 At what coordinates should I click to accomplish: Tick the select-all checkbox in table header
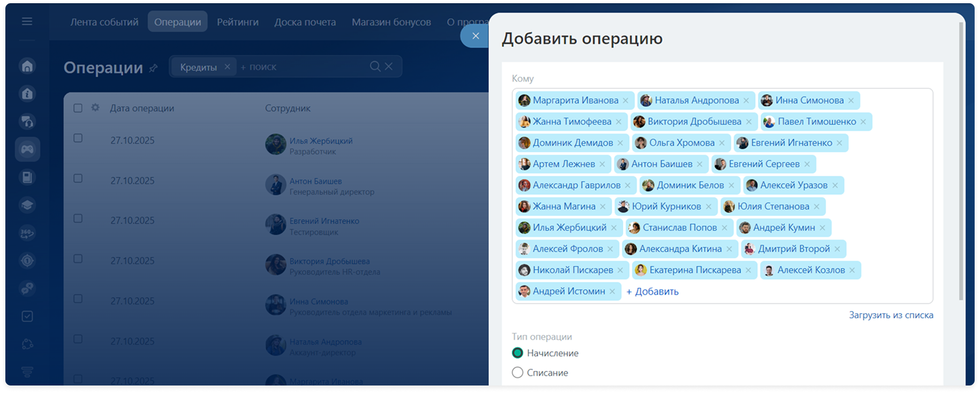[x=78, y=108]
